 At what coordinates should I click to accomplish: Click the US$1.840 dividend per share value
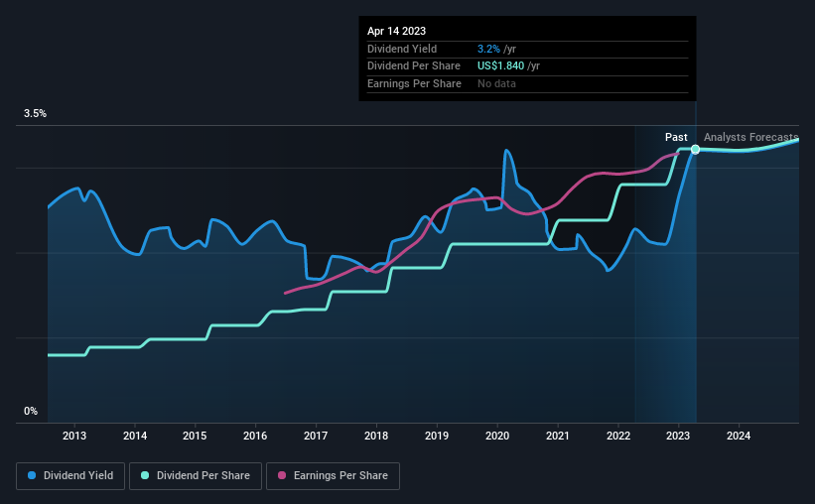pyautogui.click(x=500, y=66)
